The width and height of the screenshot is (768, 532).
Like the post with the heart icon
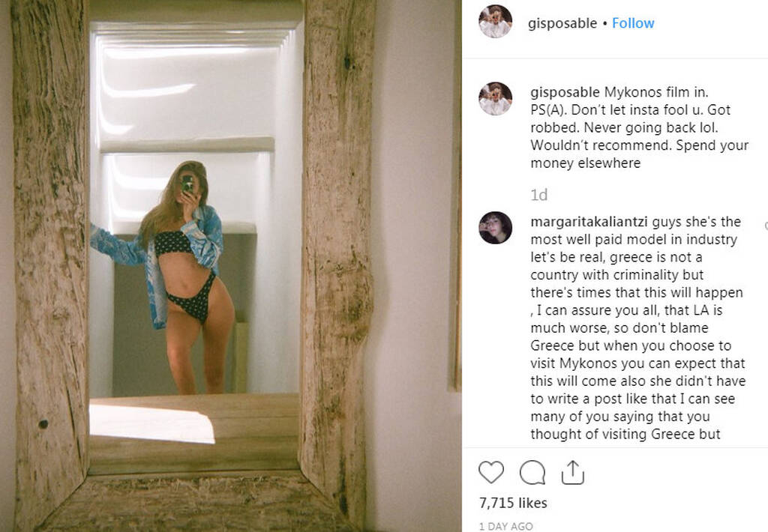(x=490, y=472)
